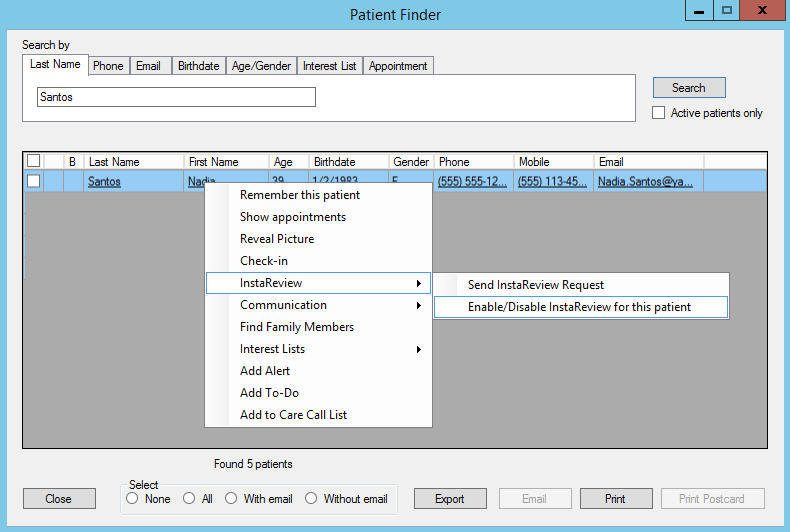
Task: Select Add Alert menu item
Action: click(318, 371)
